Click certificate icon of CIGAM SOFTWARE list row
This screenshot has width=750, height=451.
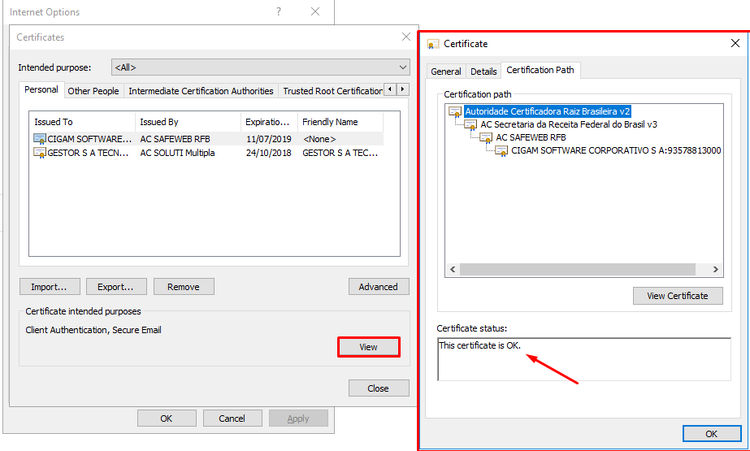click(x=40, y=139)
